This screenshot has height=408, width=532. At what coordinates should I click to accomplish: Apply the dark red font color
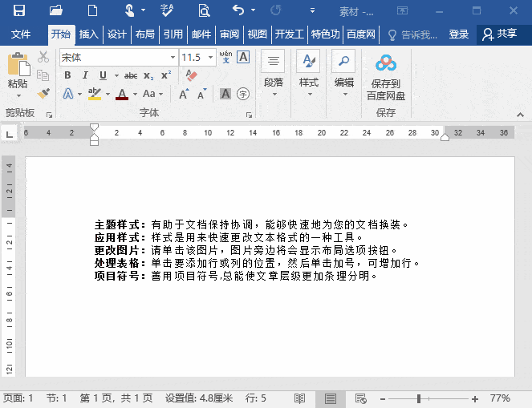pos(122,94)
